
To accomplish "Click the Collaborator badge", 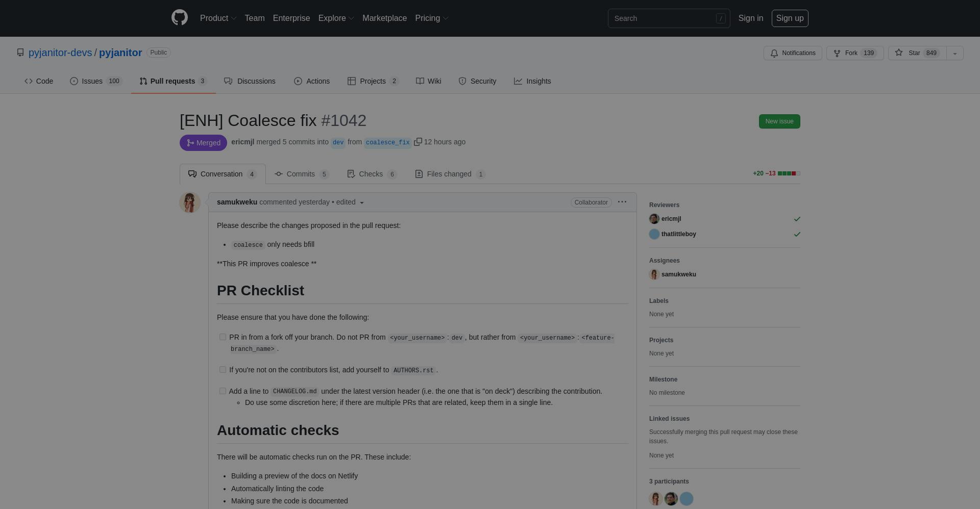I will tap(591, 202).
